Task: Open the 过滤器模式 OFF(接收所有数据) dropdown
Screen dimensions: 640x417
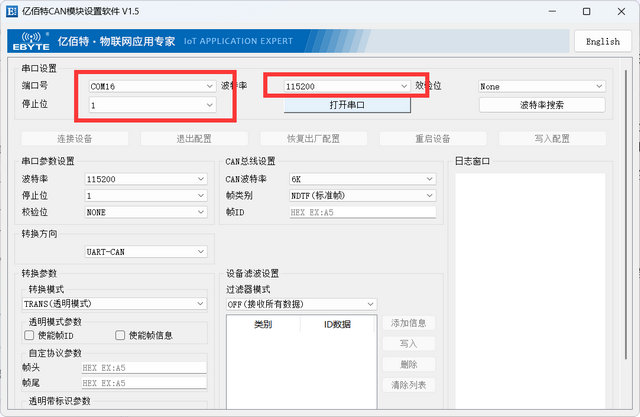Action: click(301, 304)
